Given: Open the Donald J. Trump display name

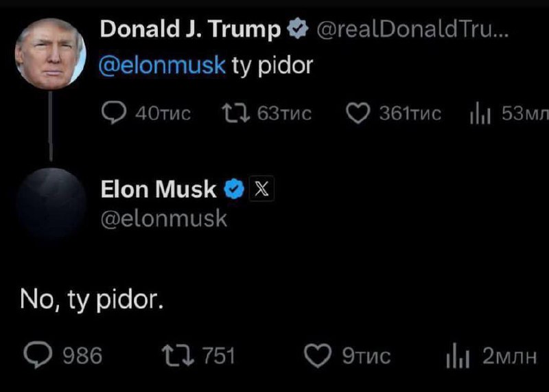Looking at the screenshot, I should [191, 30].
